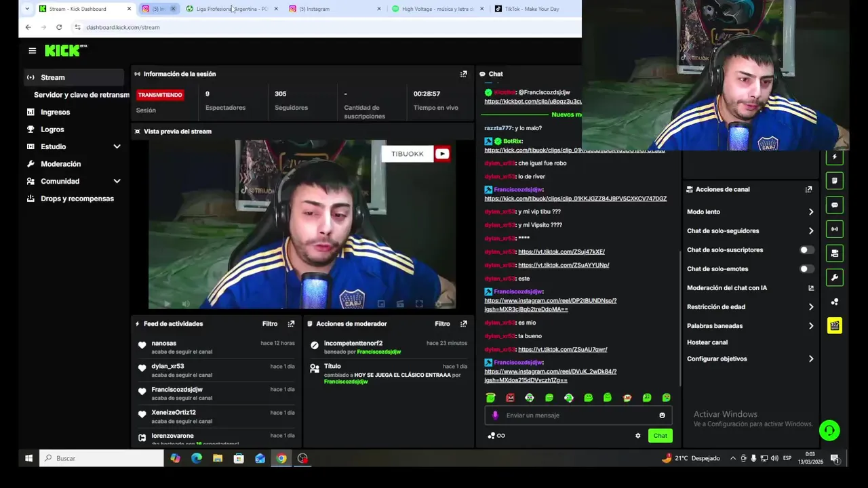
Task: Click the green Chat send button
Action: coord(660,436)
